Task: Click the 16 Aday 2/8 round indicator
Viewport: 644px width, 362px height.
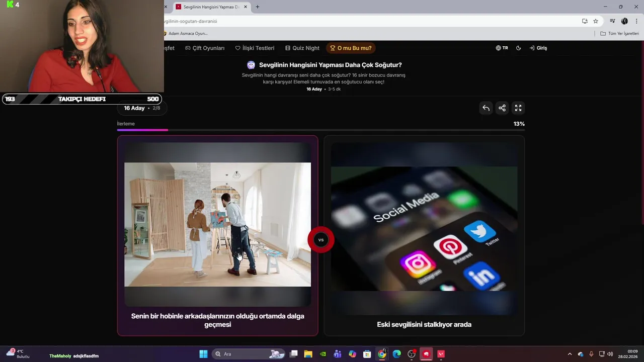Action: click(x=142, y=108)
